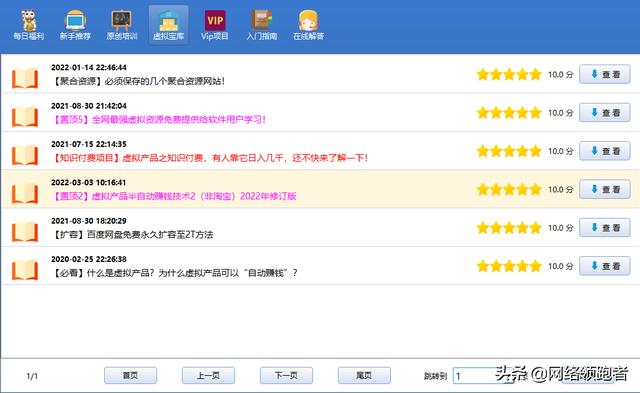Click 查看 for 置顶2 entry
Screen dimensions: 640x393
click(605, 189)
